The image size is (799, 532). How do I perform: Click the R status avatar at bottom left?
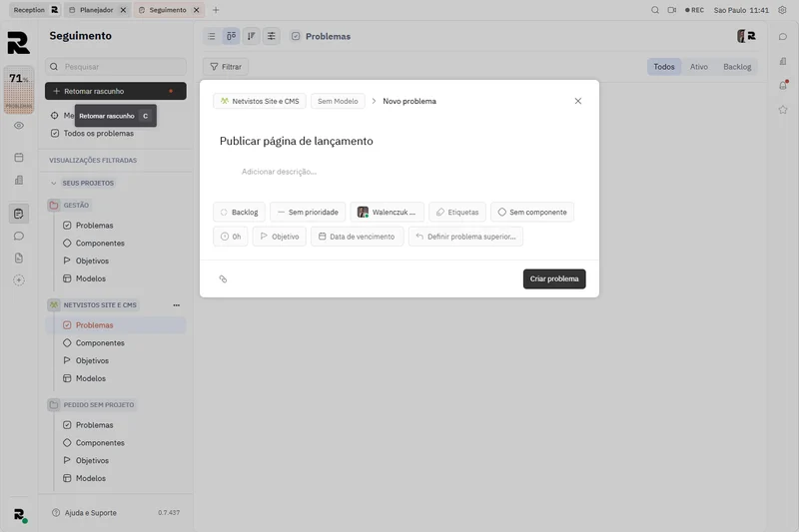(x=20, y=515)
